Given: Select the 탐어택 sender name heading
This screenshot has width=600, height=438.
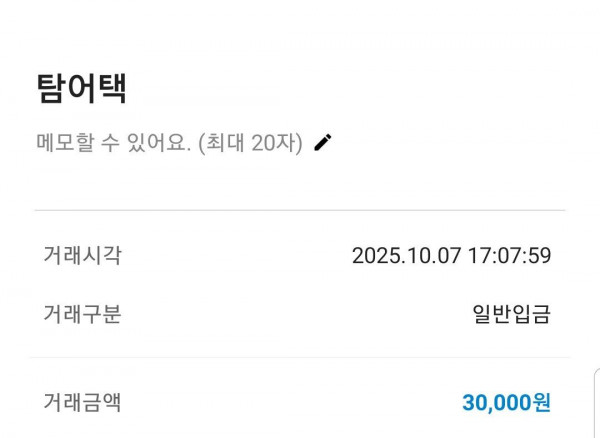Looking at the screenshot, I should [x=81, y=89].
